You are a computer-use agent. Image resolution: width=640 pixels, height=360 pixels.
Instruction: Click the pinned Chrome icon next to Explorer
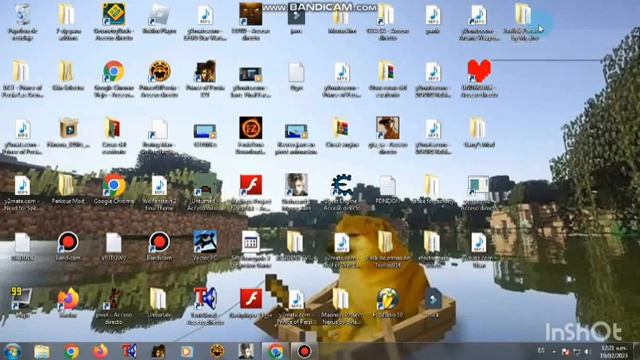pyautogui.click(x=71, y=351)
